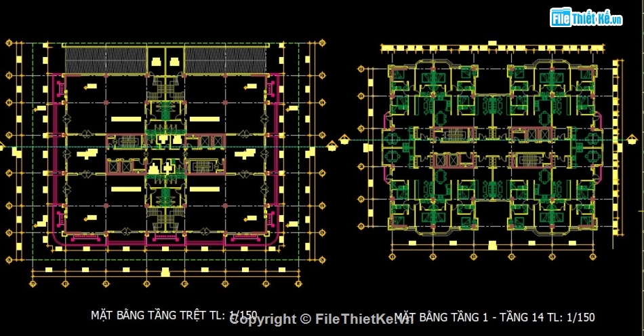Click the Copyright FileThietKe.vn watermark

point(322,319)
